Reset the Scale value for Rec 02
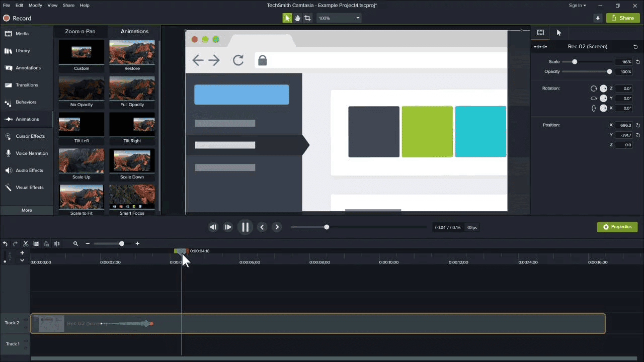 click(637, 61)
